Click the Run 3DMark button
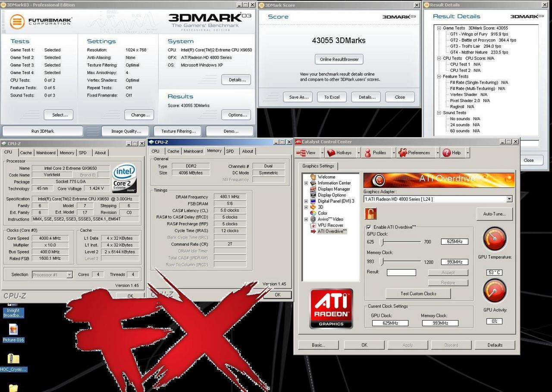 (x=43, y=131)
